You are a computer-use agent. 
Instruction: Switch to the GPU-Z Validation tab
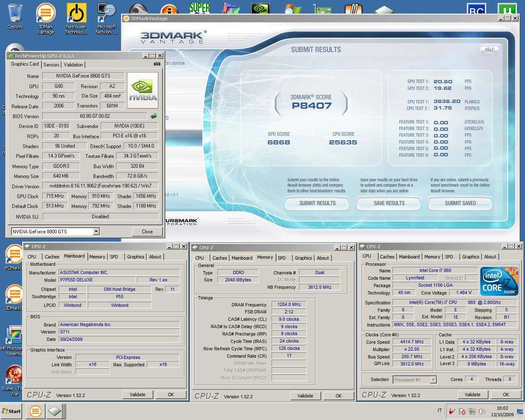(73, 65)
